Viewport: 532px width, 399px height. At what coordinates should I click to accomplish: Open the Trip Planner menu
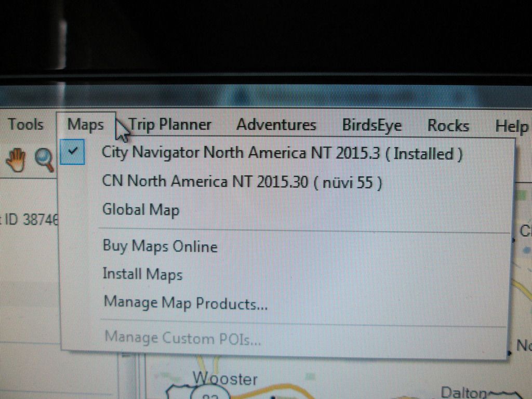pyautogui.click(x=170, y=125)
